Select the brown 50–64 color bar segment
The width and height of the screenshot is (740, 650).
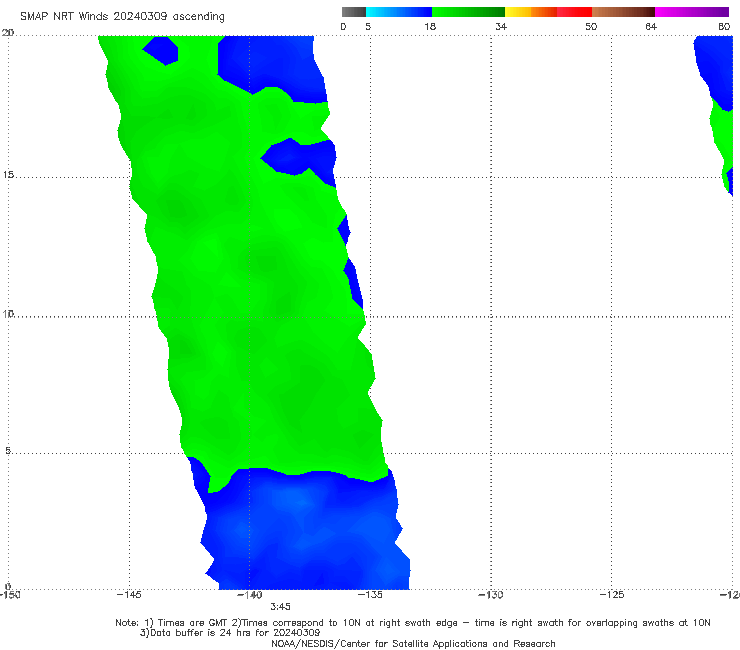point(623,12)
